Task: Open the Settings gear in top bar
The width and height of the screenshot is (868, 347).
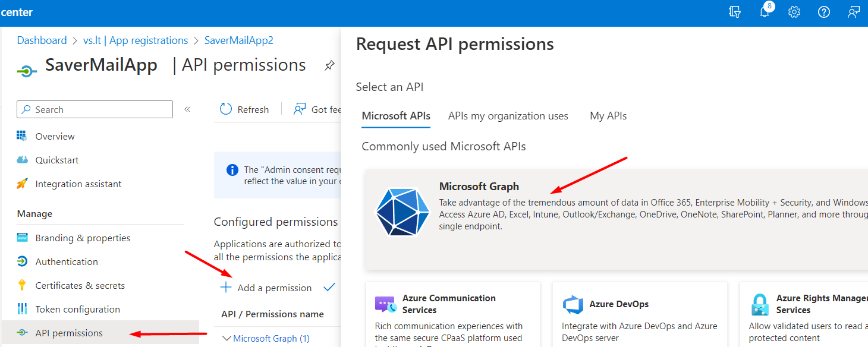Action: point(794,12)
